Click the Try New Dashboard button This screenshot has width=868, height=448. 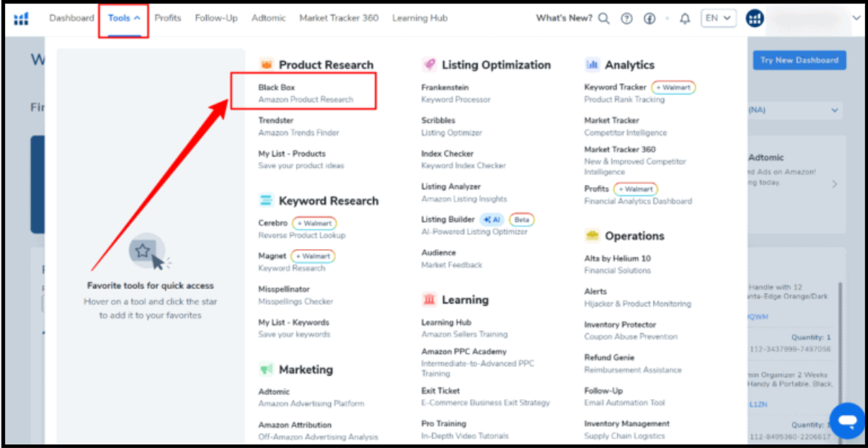coord(799,60)
